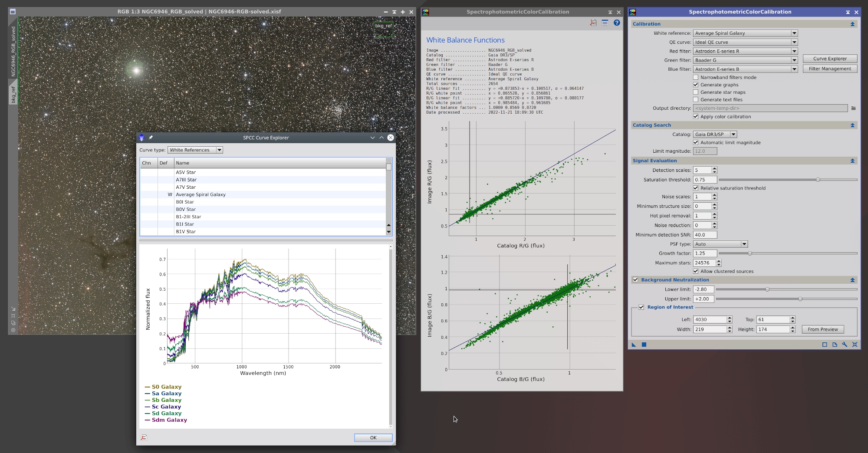Click the SPCC process window title icon
This screenshot has width=868, height=453.
633,12
